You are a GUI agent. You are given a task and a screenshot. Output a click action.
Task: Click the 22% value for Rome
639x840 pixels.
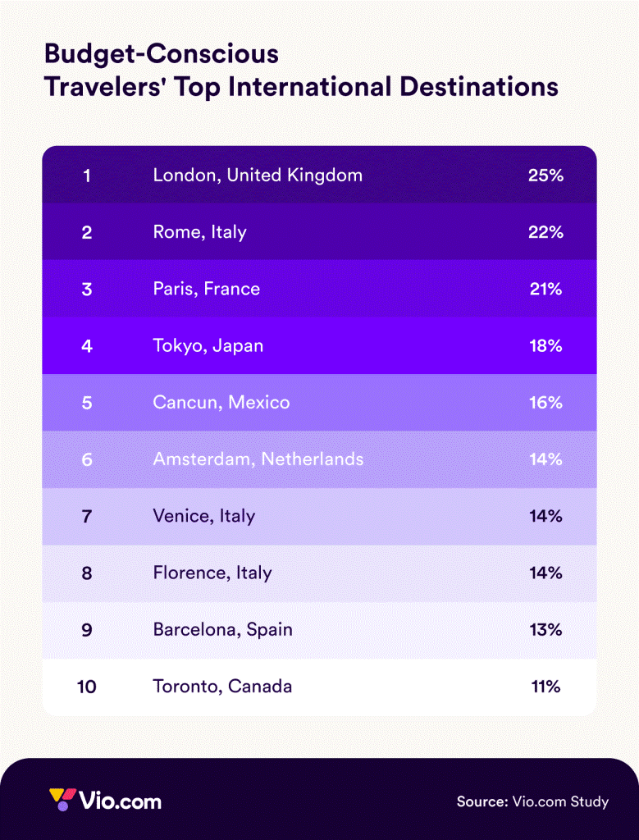click(545, 232)
